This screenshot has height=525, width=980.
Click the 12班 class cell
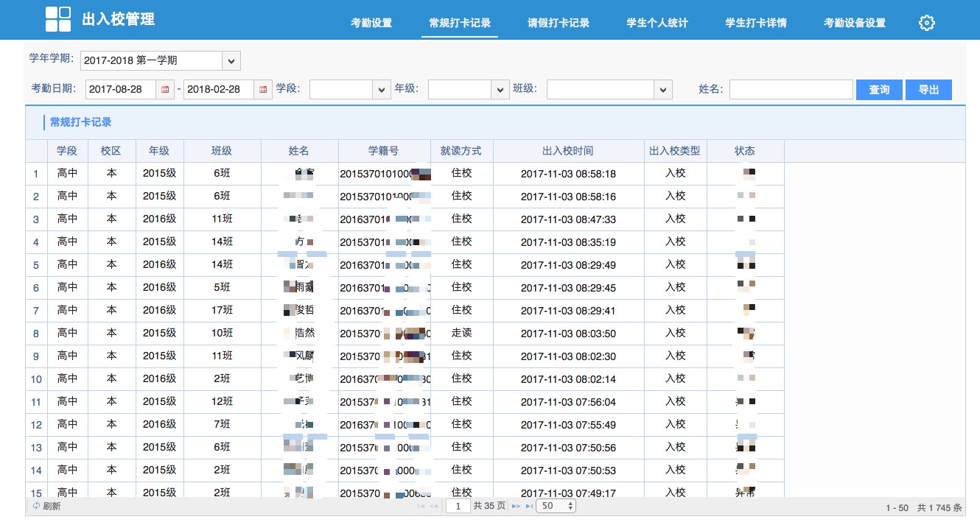pyautogui.click(x=222, y=401)
